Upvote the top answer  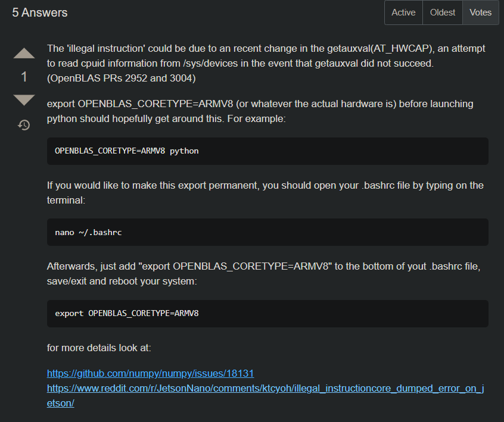(x=23, y=53)
